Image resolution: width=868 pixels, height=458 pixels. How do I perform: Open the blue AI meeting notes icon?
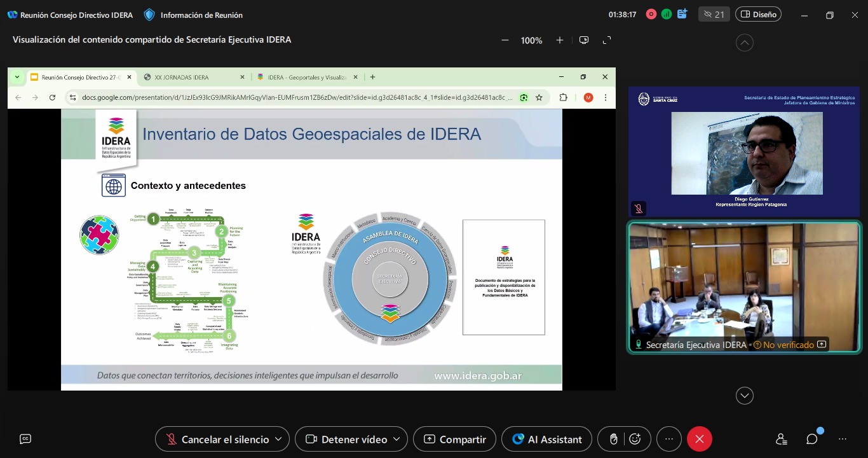[x=682, y=14]
